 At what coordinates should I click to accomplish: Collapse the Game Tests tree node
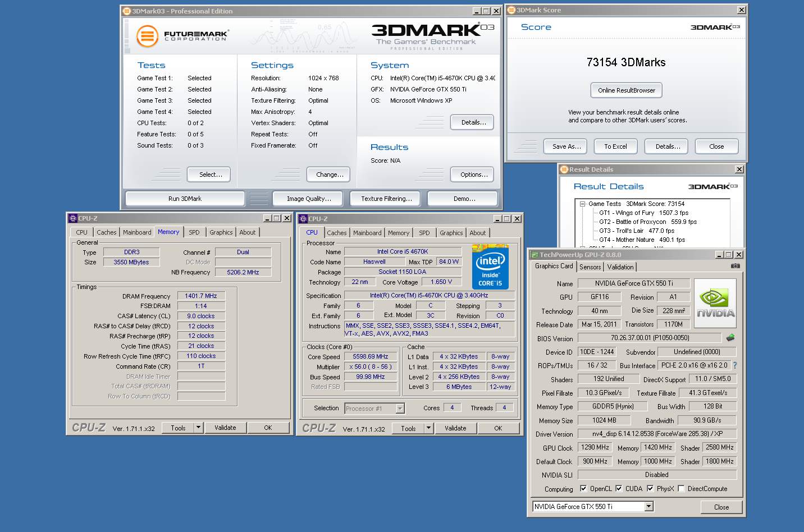tap(583, 204)
